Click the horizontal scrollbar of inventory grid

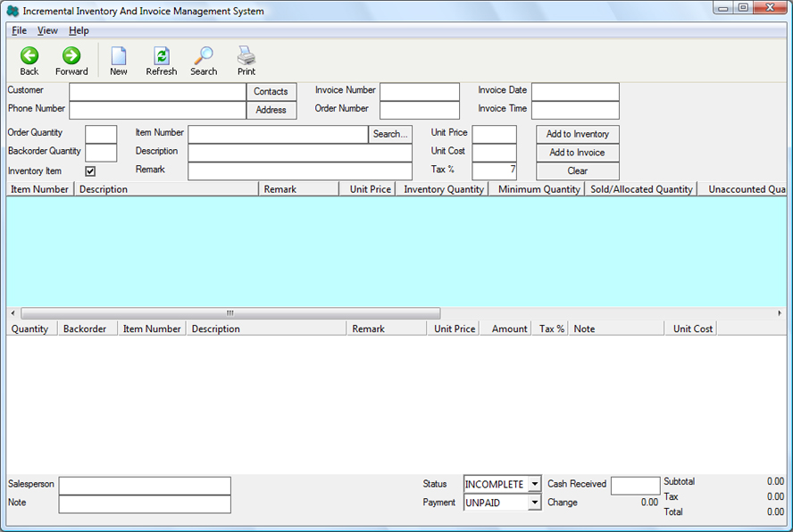click(x=230, y=313)
